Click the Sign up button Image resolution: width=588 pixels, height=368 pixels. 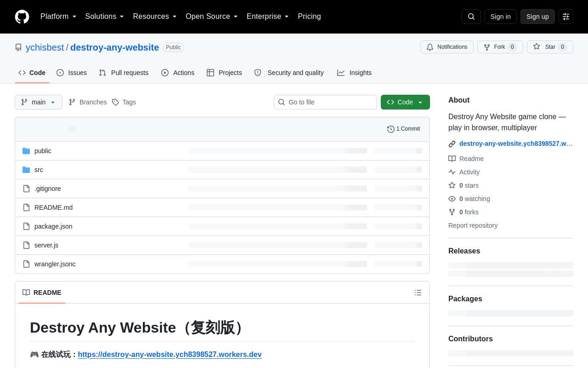click(537, 17)
